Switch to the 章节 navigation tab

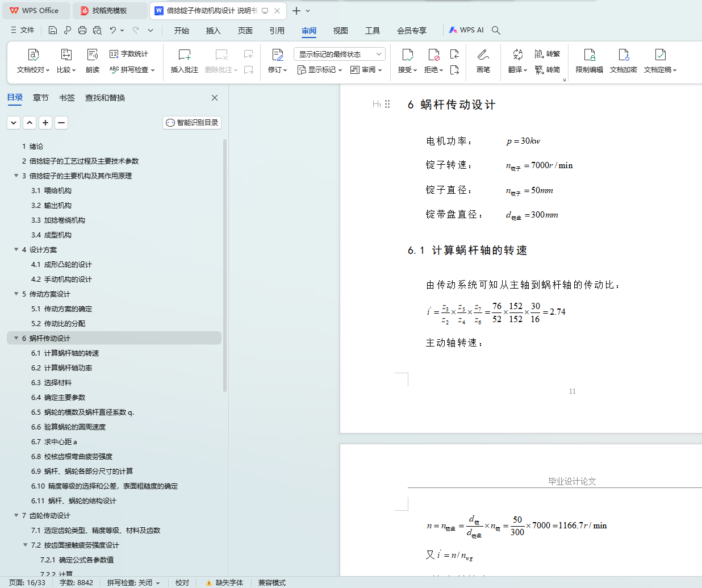point(41,98)
